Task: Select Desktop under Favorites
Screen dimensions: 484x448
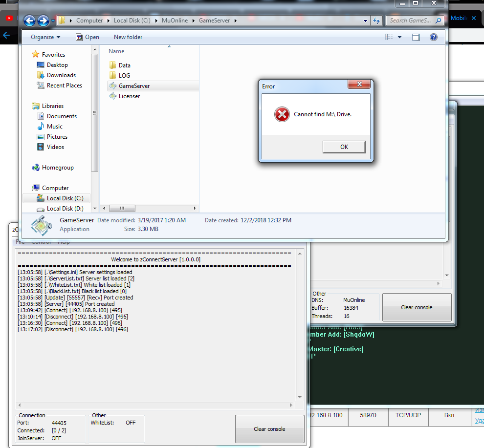Action: coord(52,65)
